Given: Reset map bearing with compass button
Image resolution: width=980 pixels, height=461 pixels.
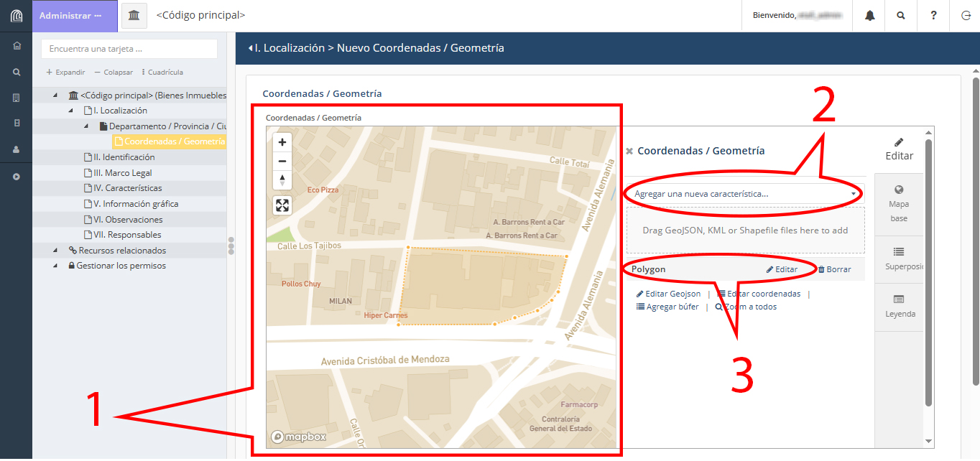Looking at the screenshot, I should click(x=282, y=180).
